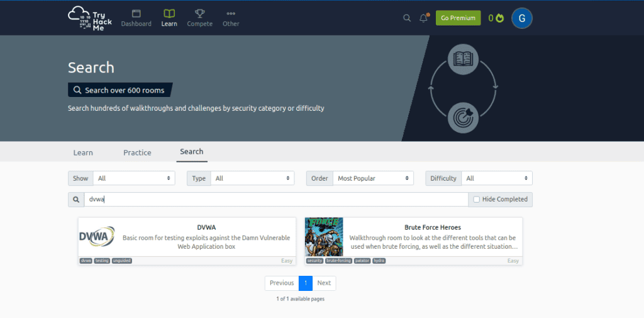Open the Other three-dots menu

click(231, 14)
